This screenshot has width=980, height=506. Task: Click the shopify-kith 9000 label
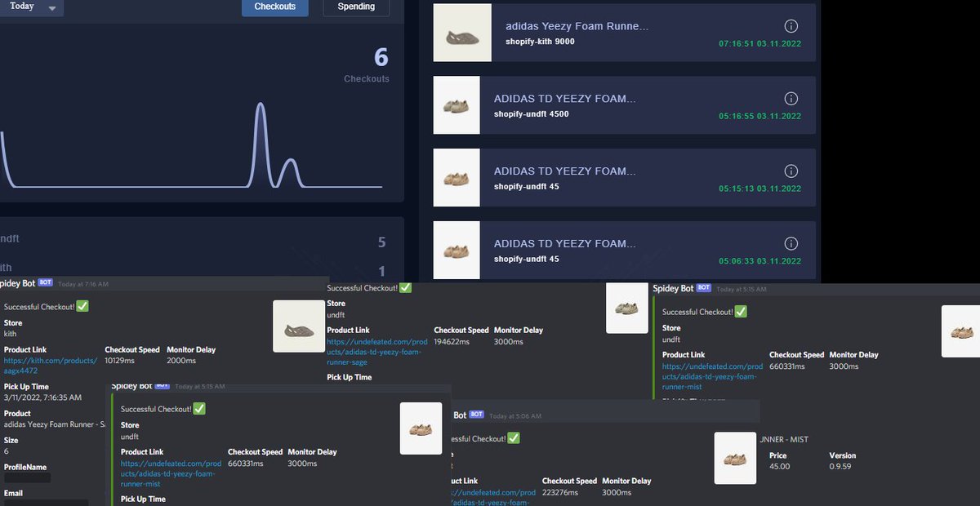540,42
